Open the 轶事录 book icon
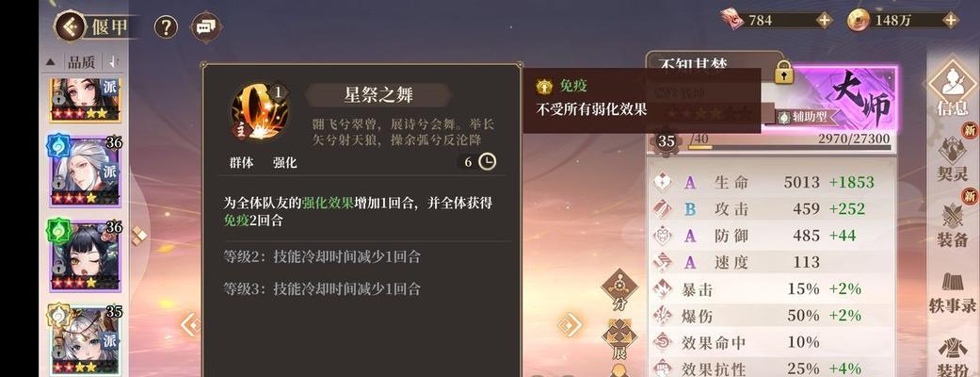The image size is (980, 377). [x=953, y=292]
